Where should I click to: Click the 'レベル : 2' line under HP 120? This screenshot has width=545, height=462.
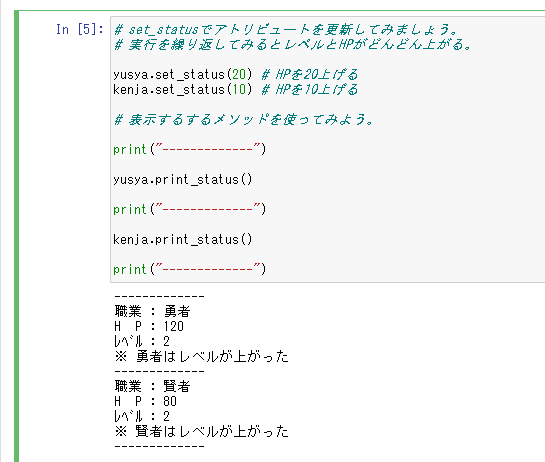click(142, 341)
